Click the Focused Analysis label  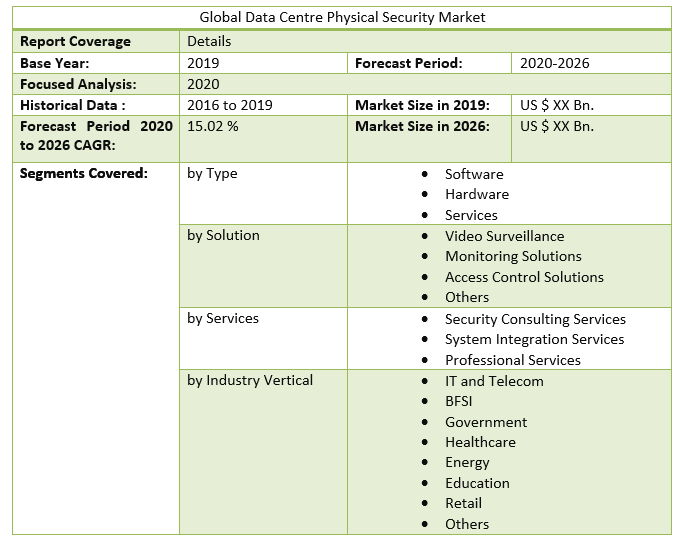pyautogui.click(x=78, y=84)
